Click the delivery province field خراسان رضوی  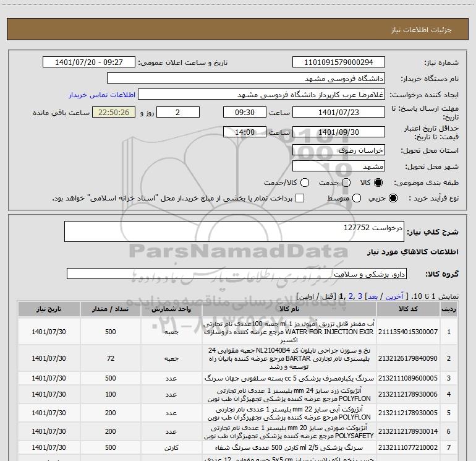[339, 150]
